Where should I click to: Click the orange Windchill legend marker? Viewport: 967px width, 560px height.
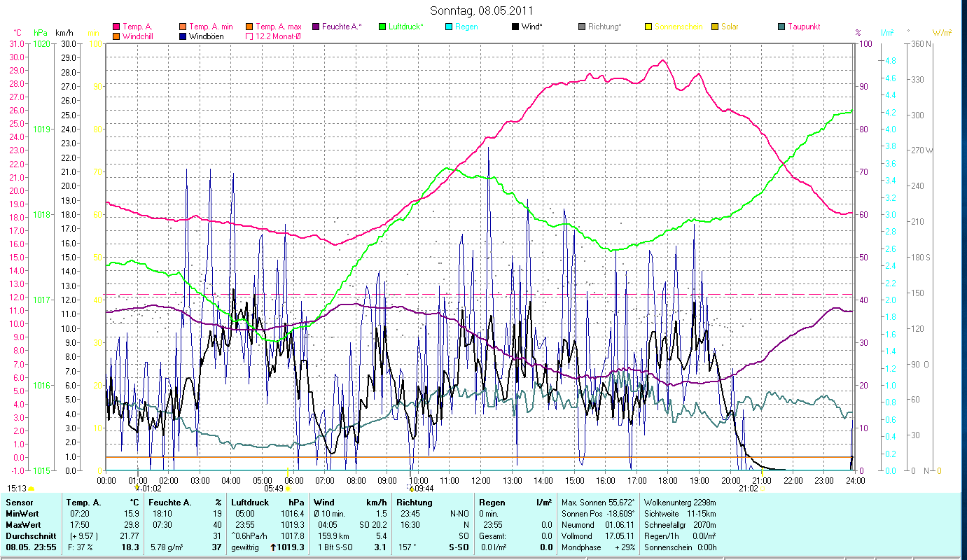tap(116, 36)
